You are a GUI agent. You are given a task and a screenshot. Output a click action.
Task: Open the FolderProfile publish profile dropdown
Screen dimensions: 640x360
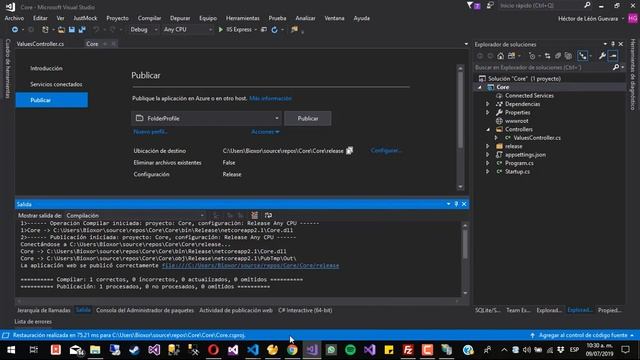pos(207,118)
